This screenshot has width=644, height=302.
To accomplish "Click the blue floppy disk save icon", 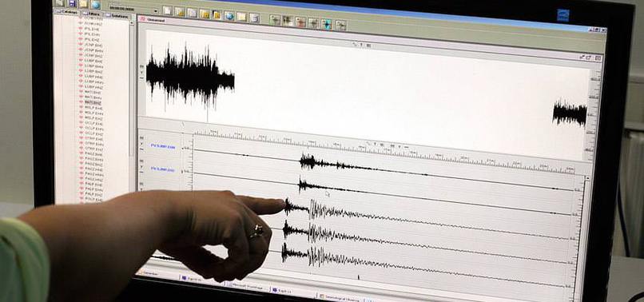I will (x=72, y=3).
